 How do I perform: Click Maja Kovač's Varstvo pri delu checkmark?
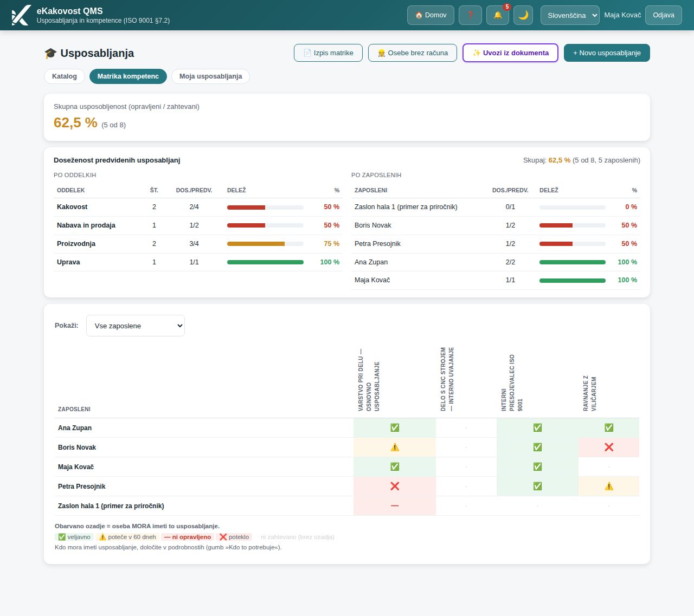(395, 467)
